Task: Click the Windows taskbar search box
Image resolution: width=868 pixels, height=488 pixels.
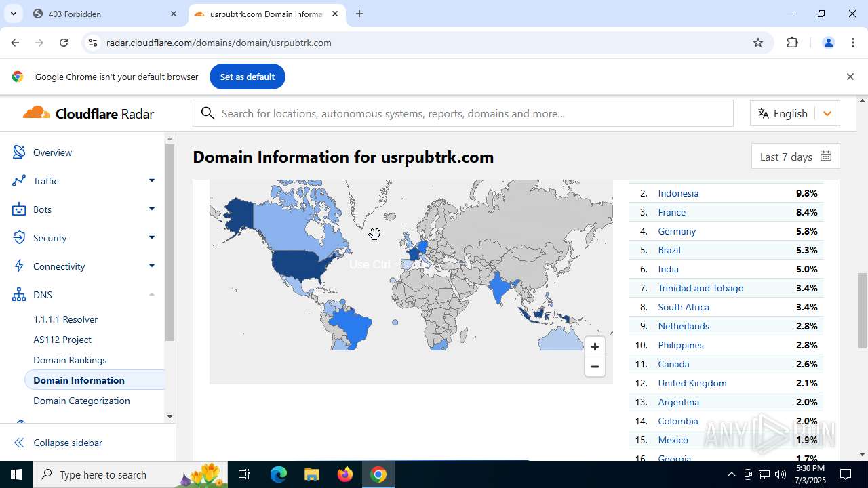Action: point(131,474)
